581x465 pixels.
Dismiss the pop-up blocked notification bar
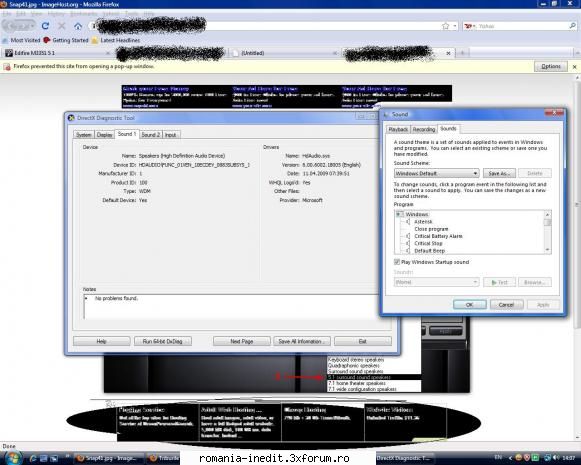(574, 67)
